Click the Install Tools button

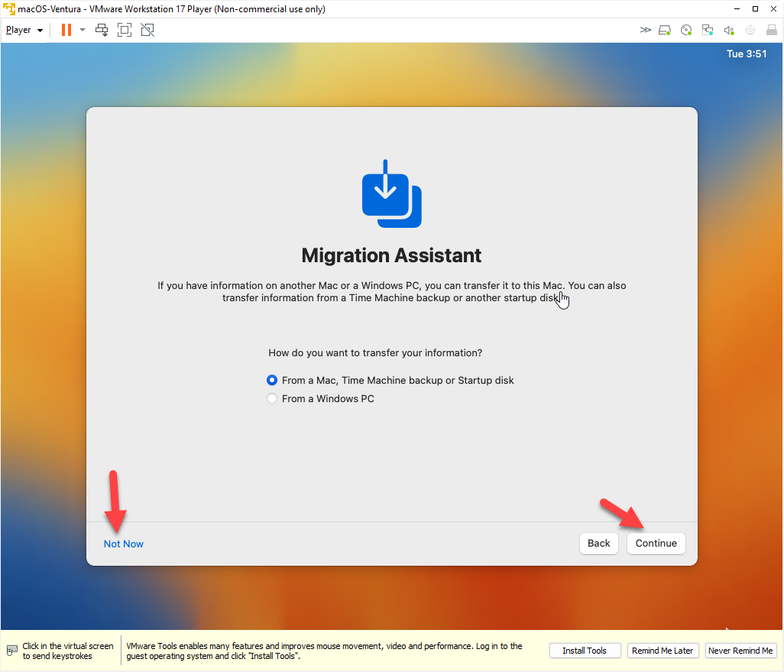(584, 651)
